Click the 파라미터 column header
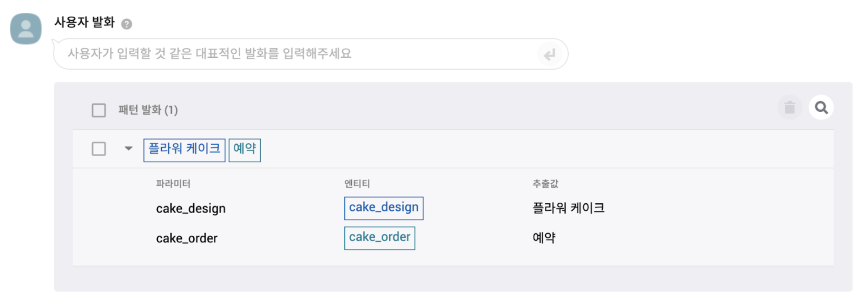The image size is (868, 306). (173, 184)
